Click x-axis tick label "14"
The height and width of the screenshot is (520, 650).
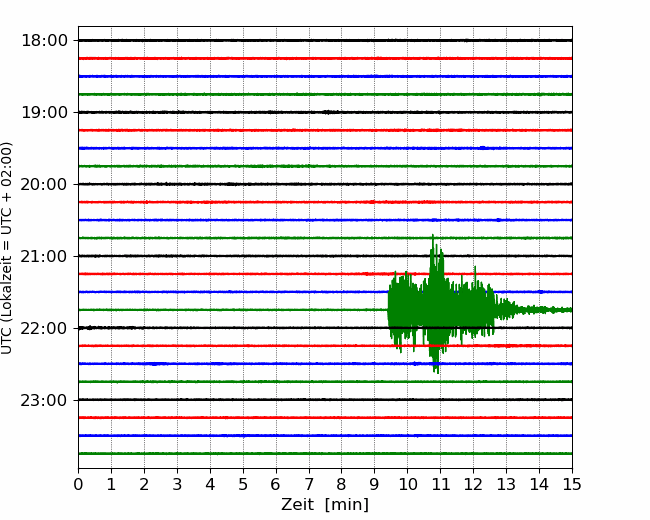[x=539, y=484]
